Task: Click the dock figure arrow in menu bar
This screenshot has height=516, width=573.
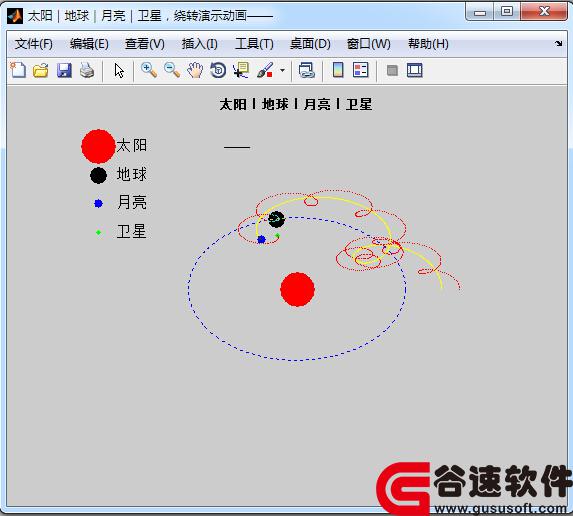Action: tap(558, 43)
